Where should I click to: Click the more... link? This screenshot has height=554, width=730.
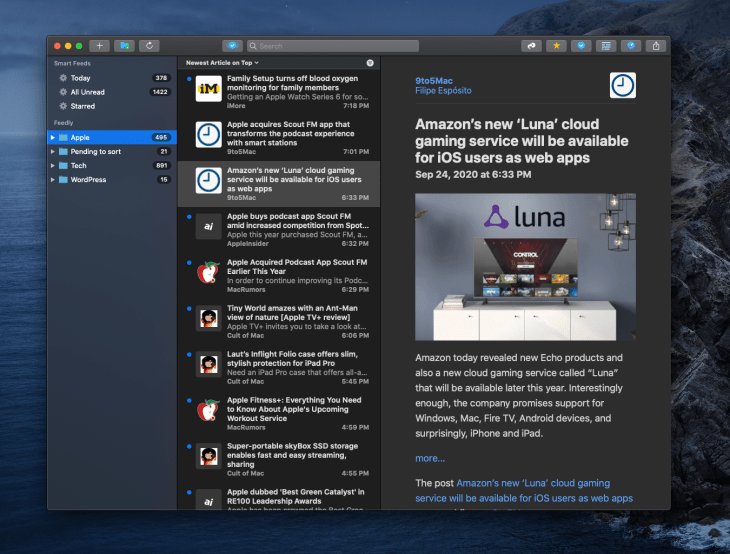pyautogui.click(x=430, y=458)
